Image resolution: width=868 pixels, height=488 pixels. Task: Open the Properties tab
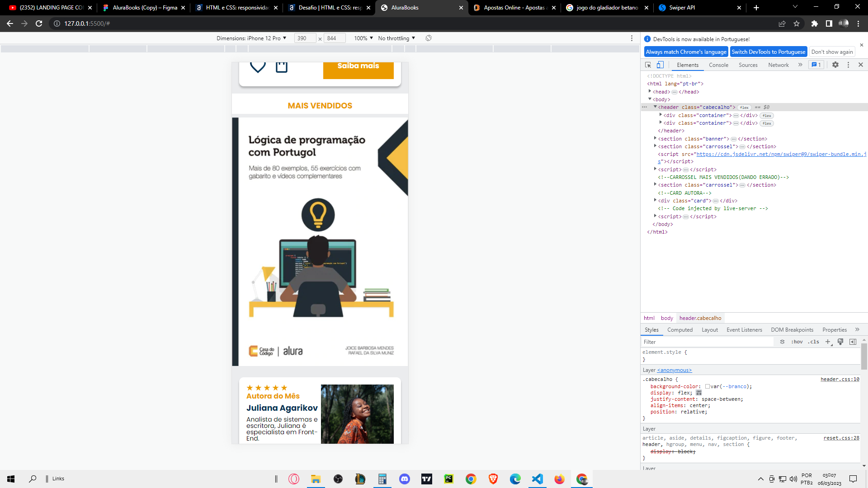834,330
